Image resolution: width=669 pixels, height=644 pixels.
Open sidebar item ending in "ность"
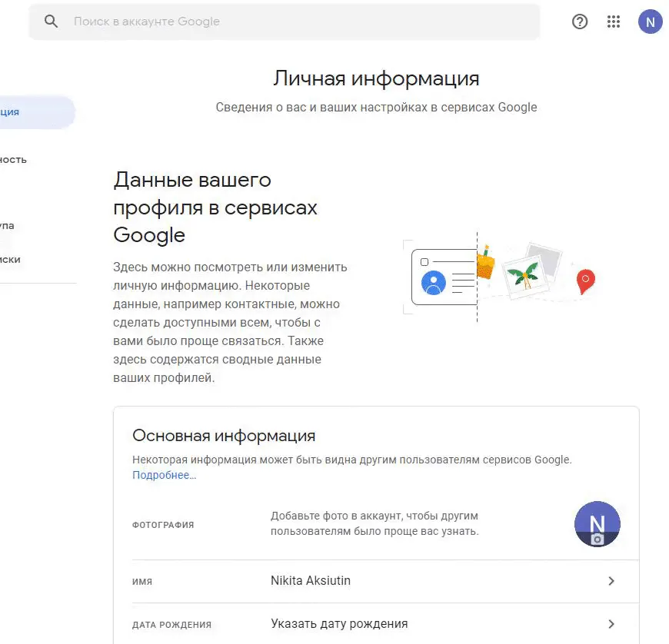pyautogui.click(x=13, y=160)
